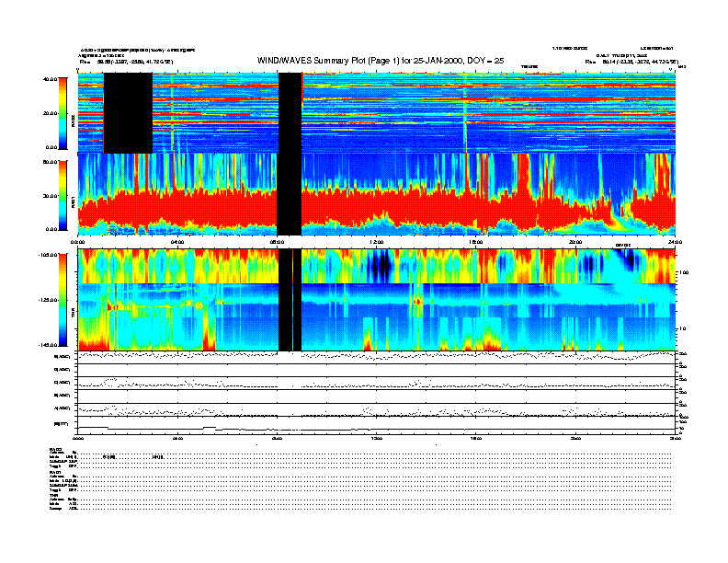This screenshot has width=728, height=563.
Task: Click the 24:00 time label below RAD1 panel
Action: (674, 242)
